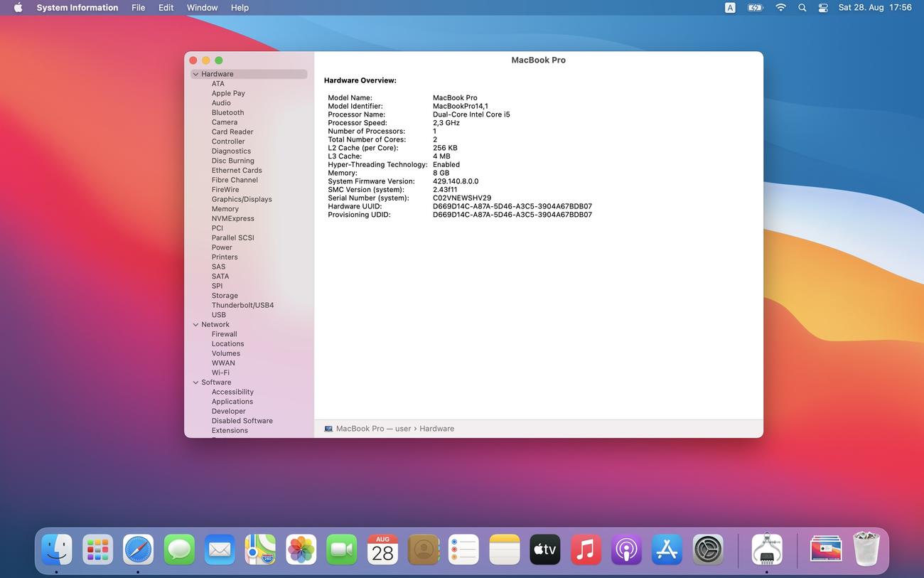The width and height of the screenshot is (924, 578).
Task: Click the battery status icon
Action: click(x=755, y=8)
